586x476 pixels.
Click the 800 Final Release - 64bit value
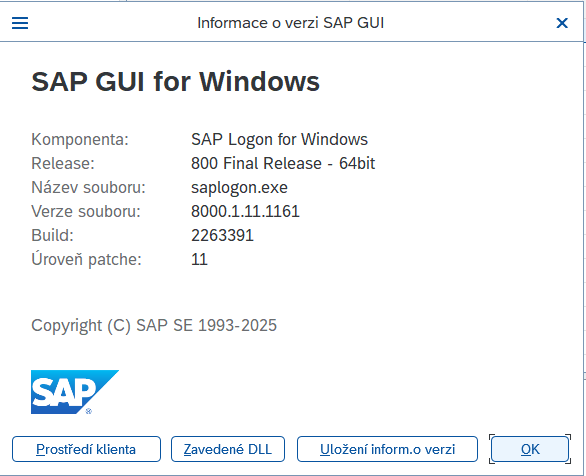tap(283, 163)
